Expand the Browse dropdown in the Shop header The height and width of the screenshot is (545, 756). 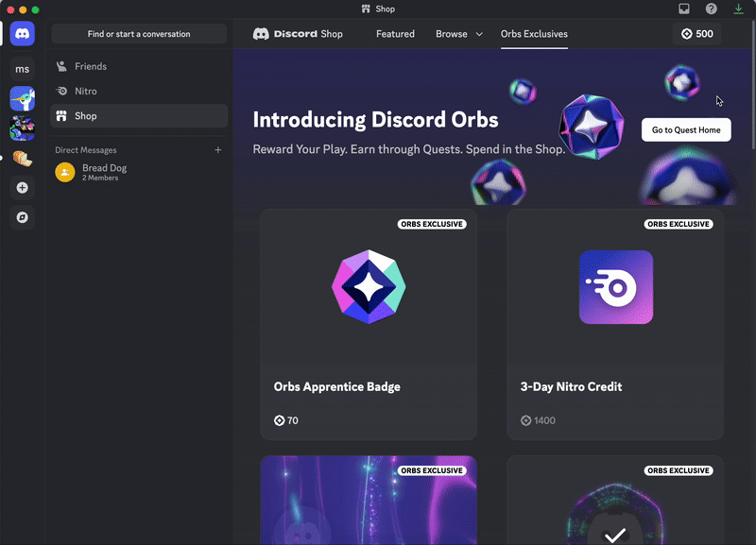pos(459,33)
